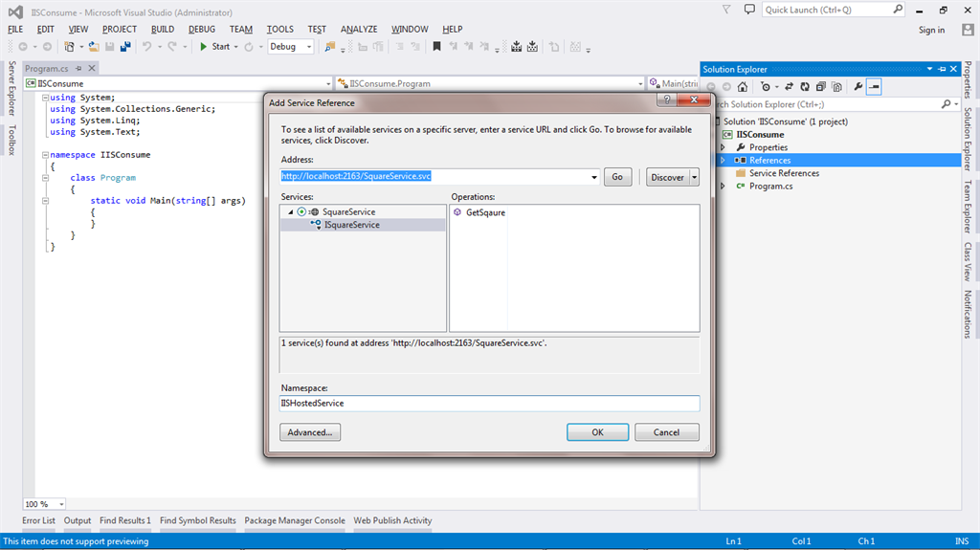Click the Cancel button
Image resolution: width=980 pixels, height=550 pixels.
tap(667, 432)
